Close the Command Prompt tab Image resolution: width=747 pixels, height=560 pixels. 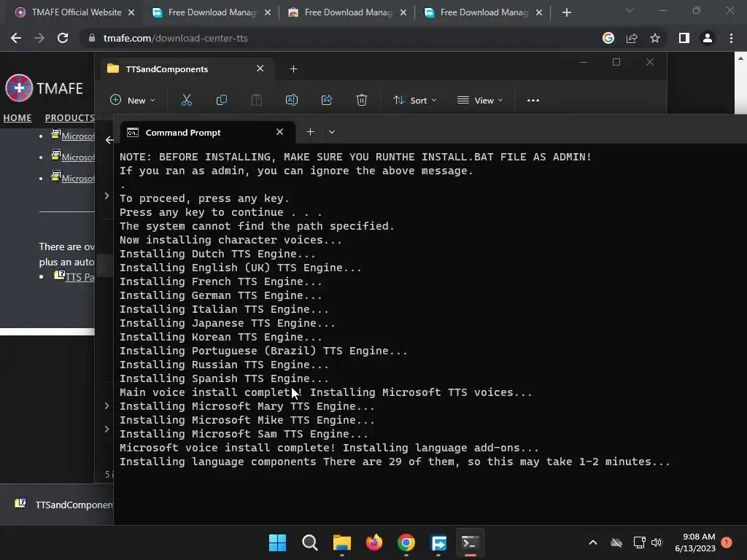pyautogui.click(x=279, y=132)
